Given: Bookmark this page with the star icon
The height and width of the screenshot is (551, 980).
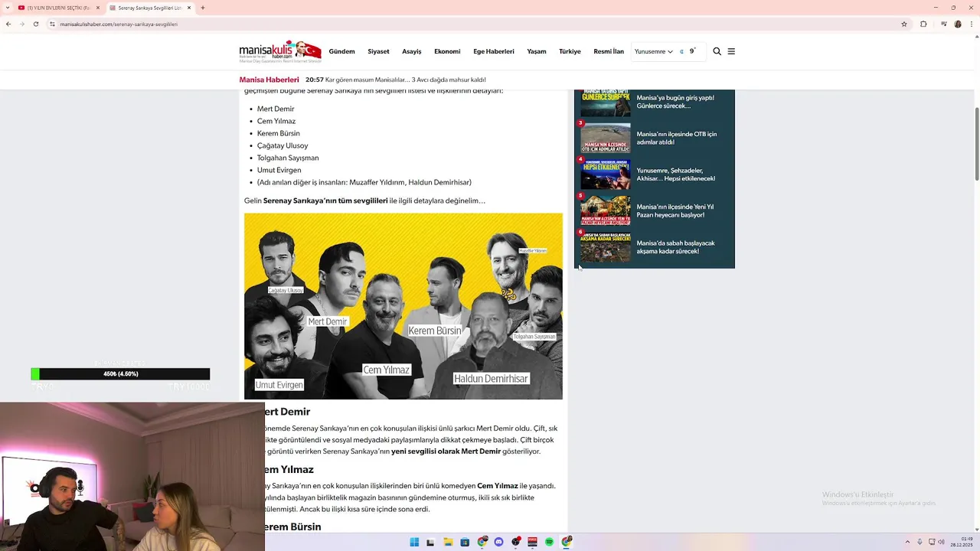Looking at the screenshot, I should (x=904, y=24).
